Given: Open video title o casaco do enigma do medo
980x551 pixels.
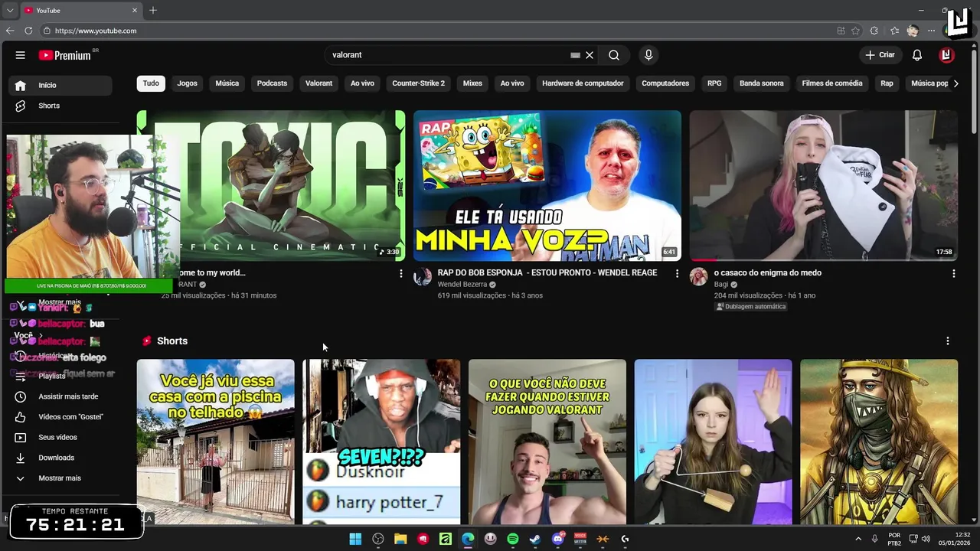Looking at the screenshot, I should 768,272.
